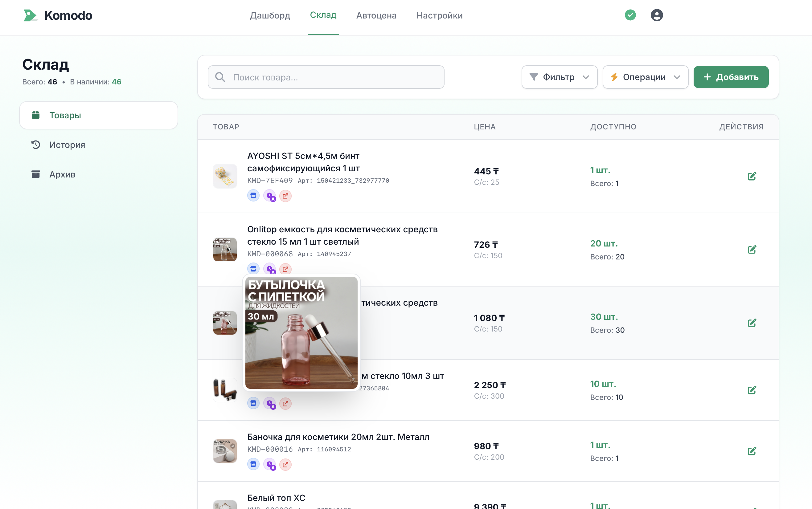Go to the Автоцена tab
This screenshot has height=509, width=812.
point(376,15)
